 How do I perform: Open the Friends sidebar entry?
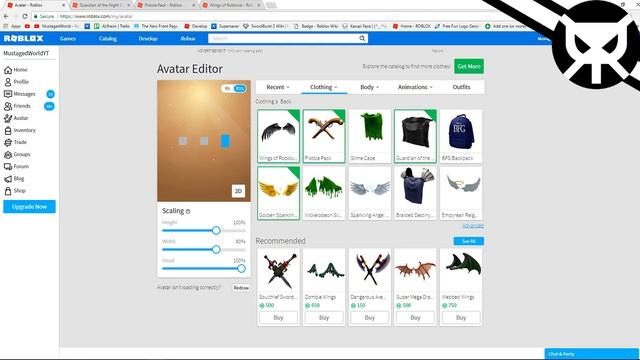[x=17, y=106]
